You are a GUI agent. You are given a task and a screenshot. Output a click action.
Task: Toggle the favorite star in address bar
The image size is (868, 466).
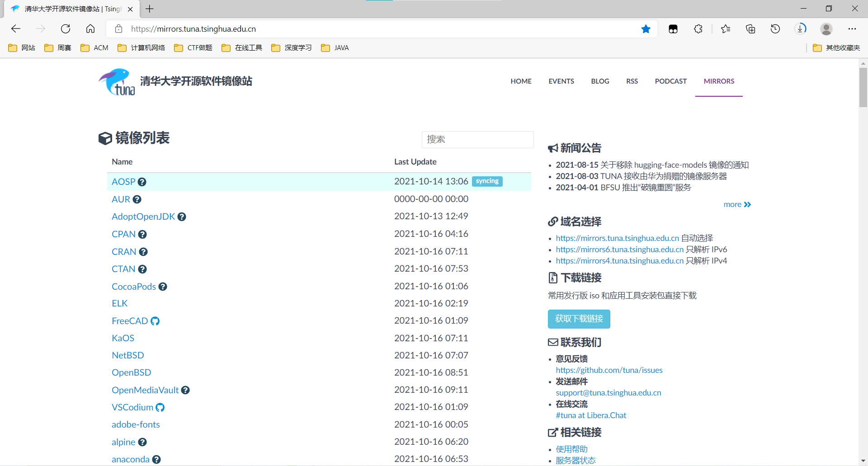(x=646, y=29)
